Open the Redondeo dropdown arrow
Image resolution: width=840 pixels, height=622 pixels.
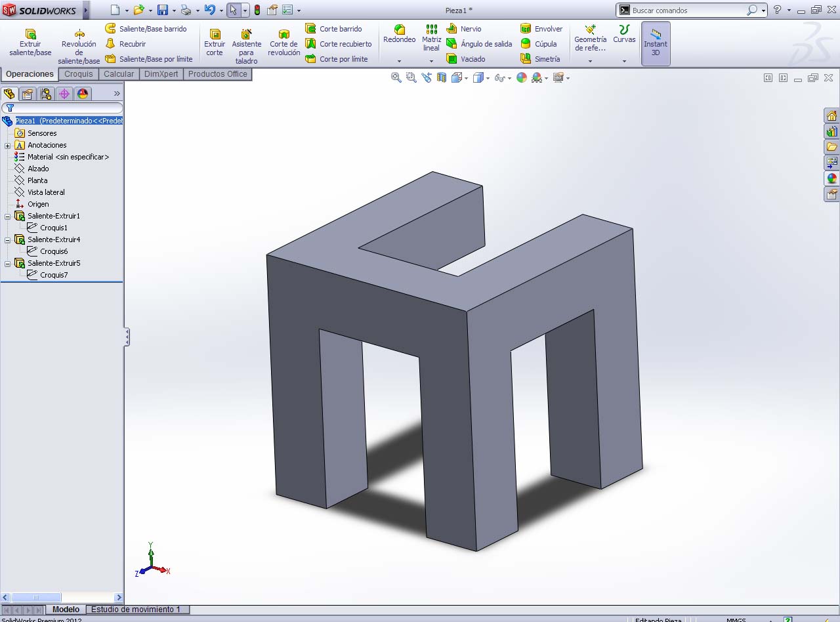click(399, 61)
